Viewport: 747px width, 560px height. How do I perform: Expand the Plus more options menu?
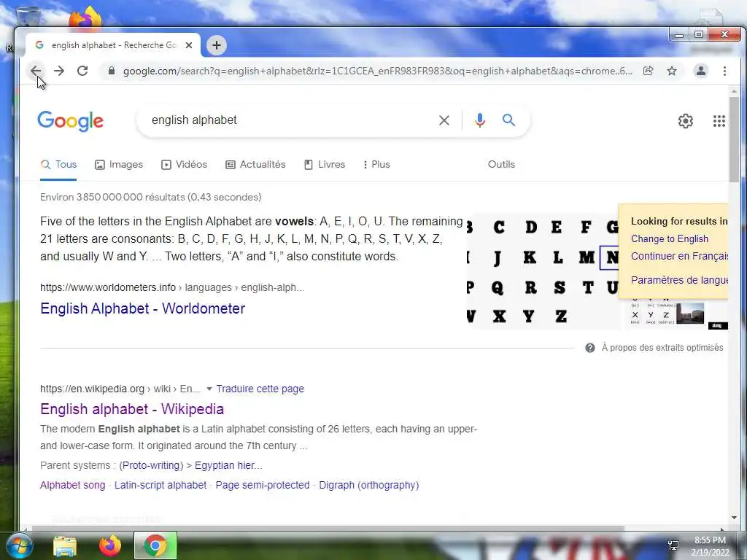point(376,164)
